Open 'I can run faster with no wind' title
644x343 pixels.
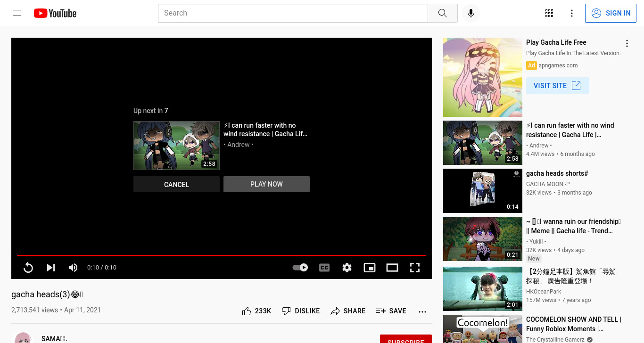pos(570,130)
